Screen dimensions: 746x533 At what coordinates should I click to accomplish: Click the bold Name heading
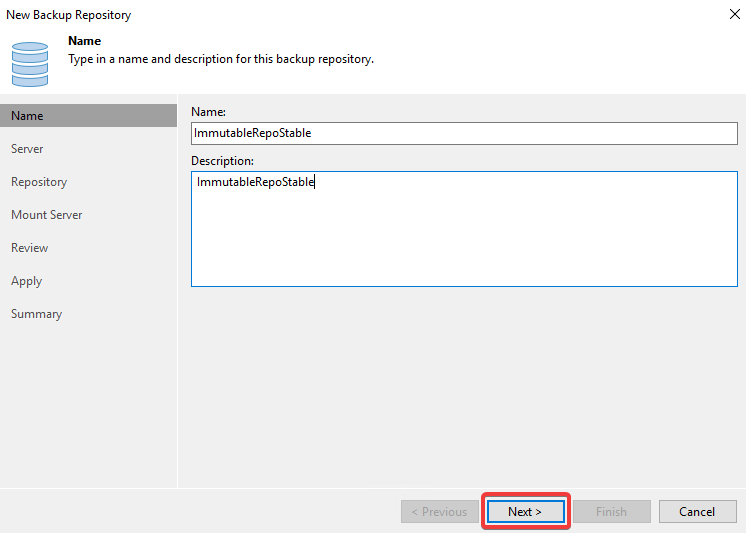coord(84,41)
